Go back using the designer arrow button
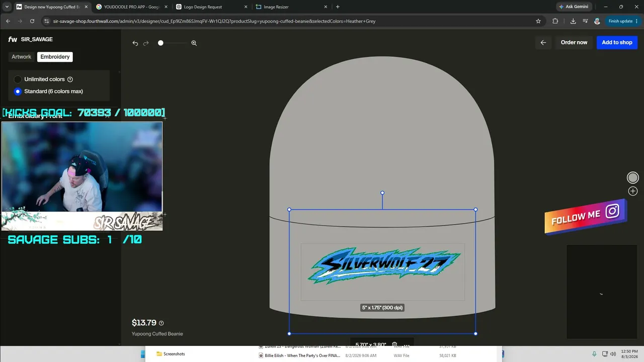The height and width of the screenshot is (362, 644). [x=543, y=42]
